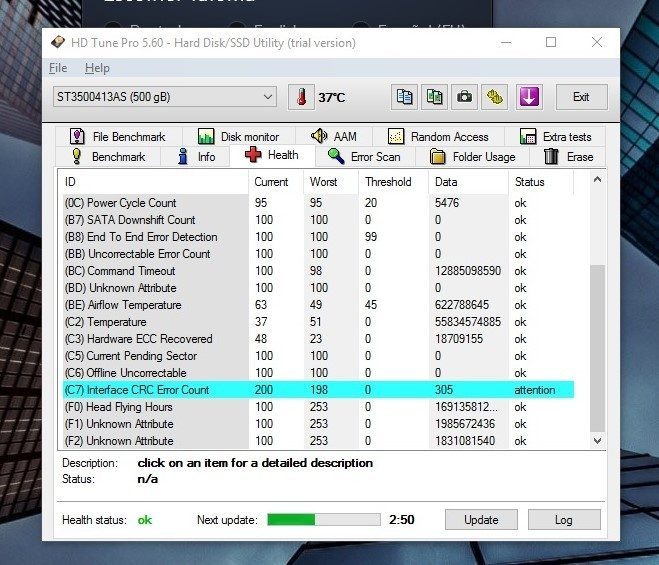Select (C7) Interface CRC Error Count row
659x565 pixels.
[318, 390]
